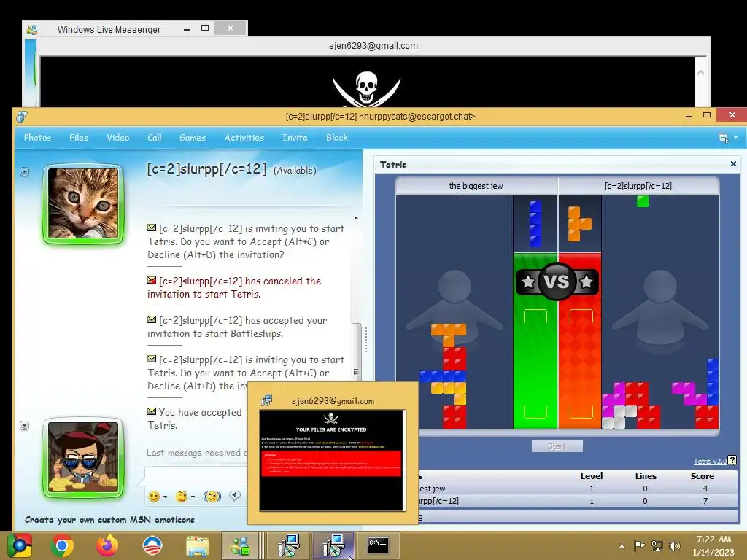Image resolution: width=747 pixels, height=560 pixels.
Task: Open 'Create your own custom MSN emoticons' link
Action: coord(109,520)
